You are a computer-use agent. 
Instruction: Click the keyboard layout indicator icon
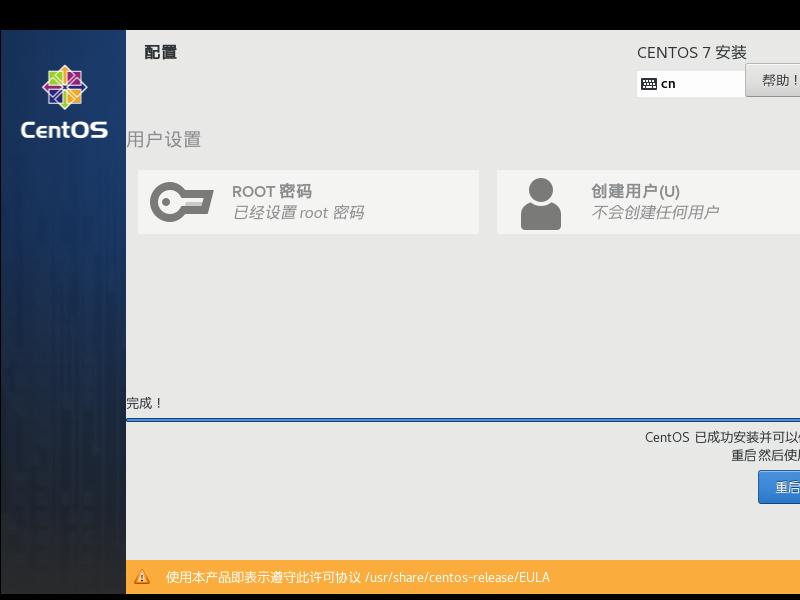pos(648,84)
